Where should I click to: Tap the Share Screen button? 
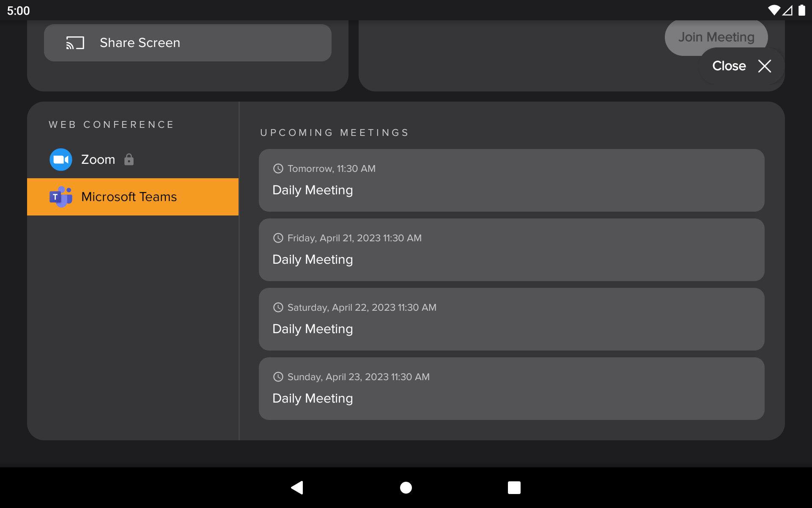coord(188,43)
